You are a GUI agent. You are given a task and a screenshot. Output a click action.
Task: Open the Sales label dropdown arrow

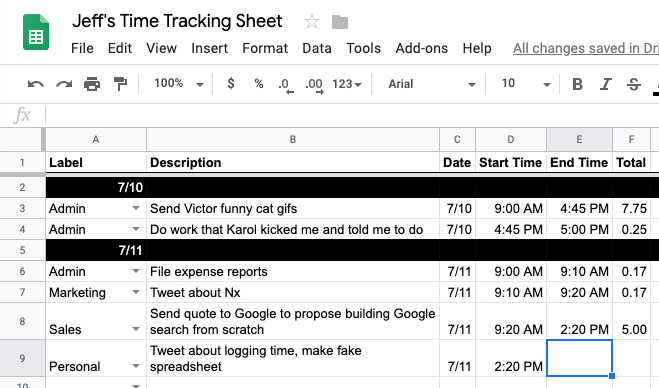pyautogui.click(x=136, y=329)
